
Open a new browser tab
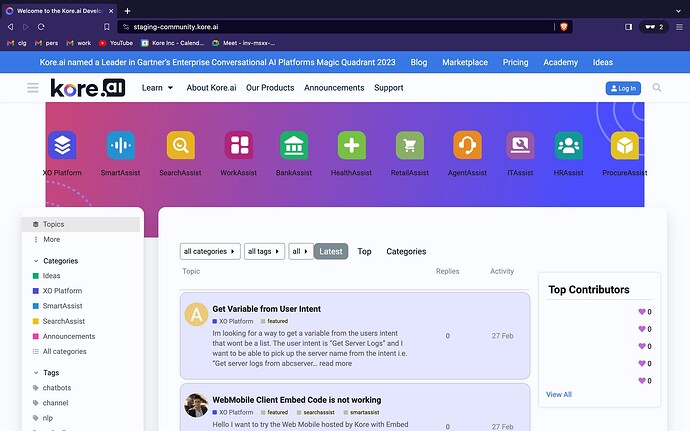(x=127, y=11)
